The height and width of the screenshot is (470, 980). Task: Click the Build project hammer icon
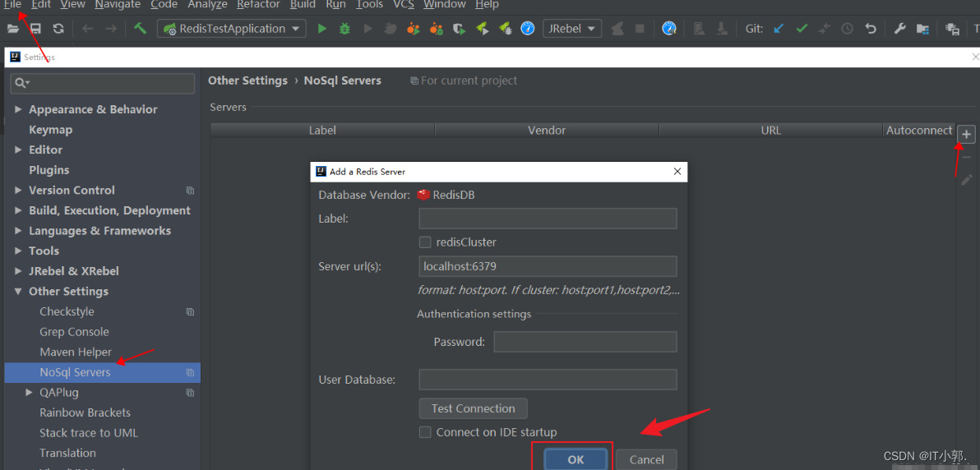[x=141, y=29]
